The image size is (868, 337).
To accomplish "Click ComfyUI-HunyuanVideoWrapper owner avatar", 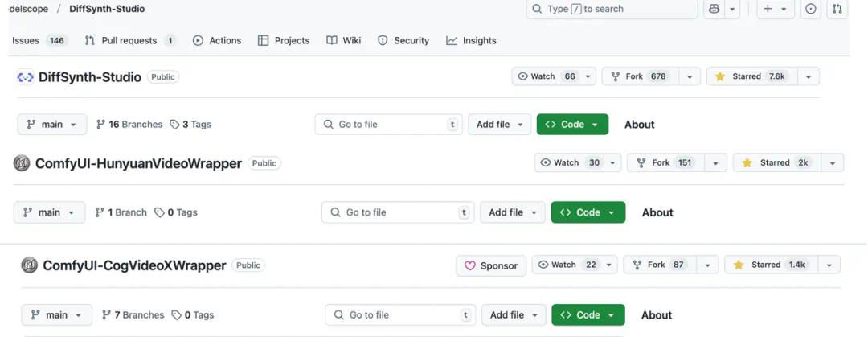I will pyautogui.click(x=22, y=163).
